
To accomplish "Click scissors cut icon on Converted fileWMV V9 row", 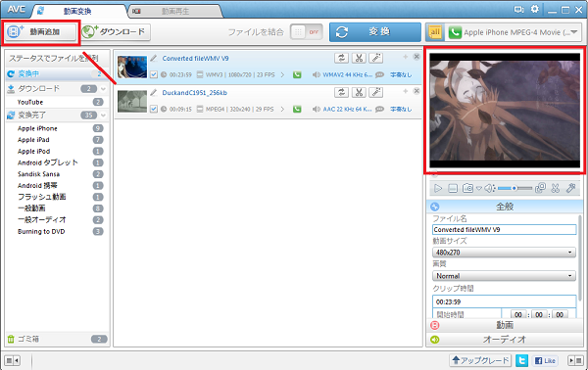I will pyautogui.click(x=359, y=58).
